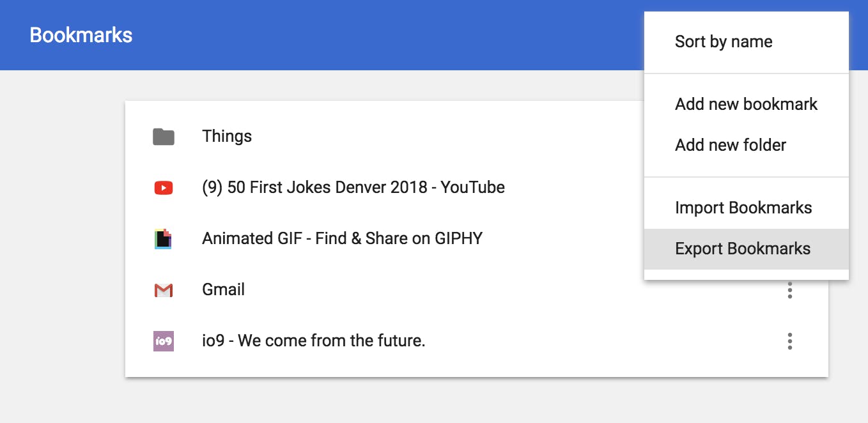Click the Bookmarks heading in blue toolbar
This screenshot has width=868, height=423.
(x=81, y=35)
